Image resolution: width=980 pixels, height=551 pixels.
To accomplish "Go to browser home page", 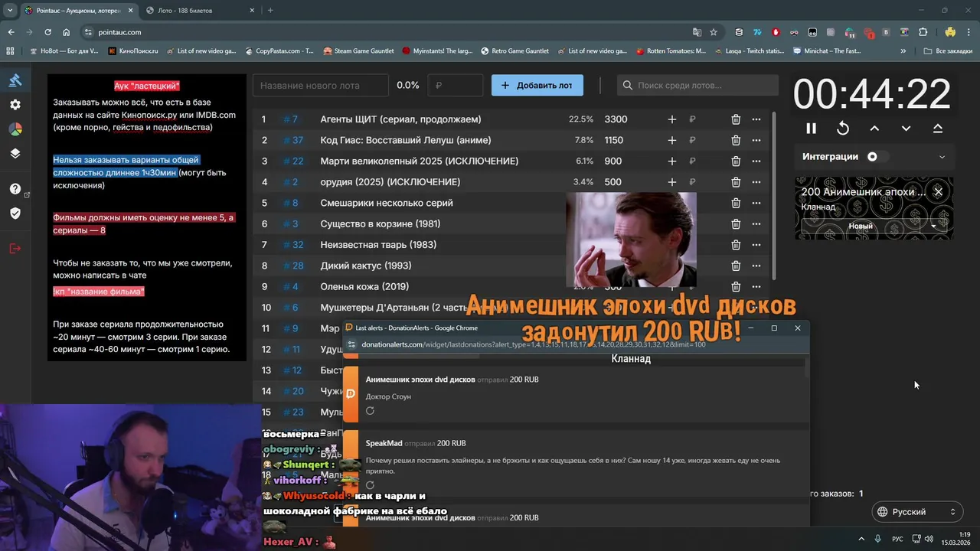I will (67, 32).
